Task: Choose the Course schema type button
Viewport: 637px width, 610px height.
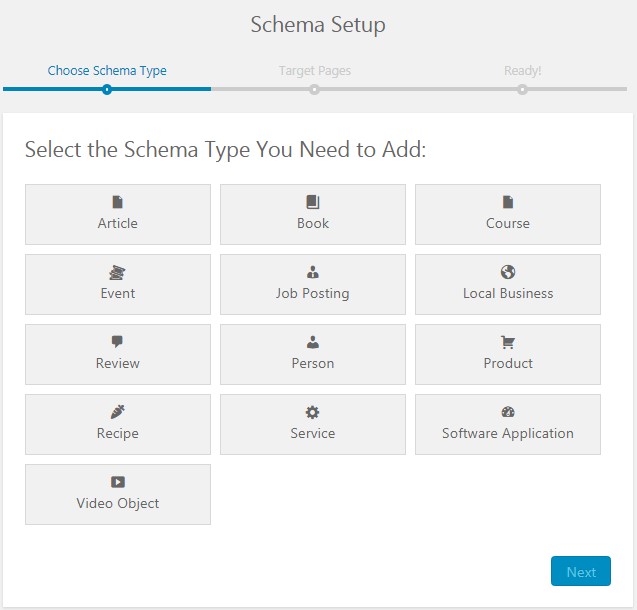Action: coord(508,214)
